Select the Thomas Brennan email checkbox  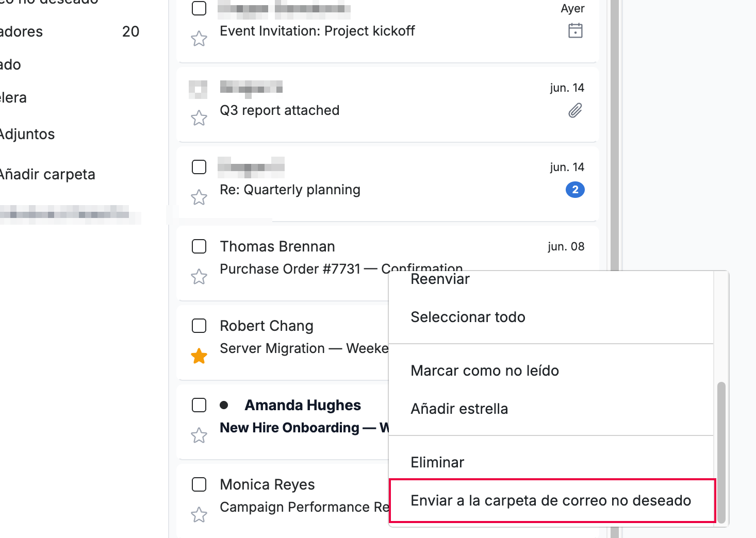click(199, 246)
